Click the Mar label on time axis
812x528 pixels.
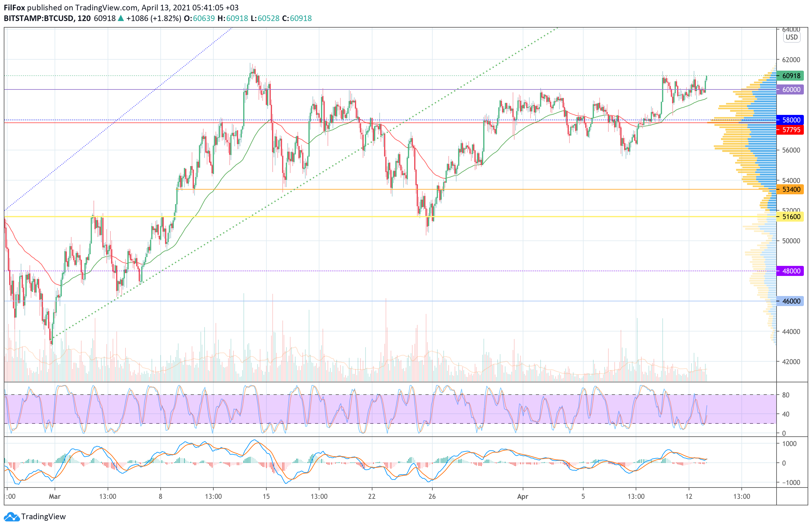pyautogui.click(x=55, y=496)
